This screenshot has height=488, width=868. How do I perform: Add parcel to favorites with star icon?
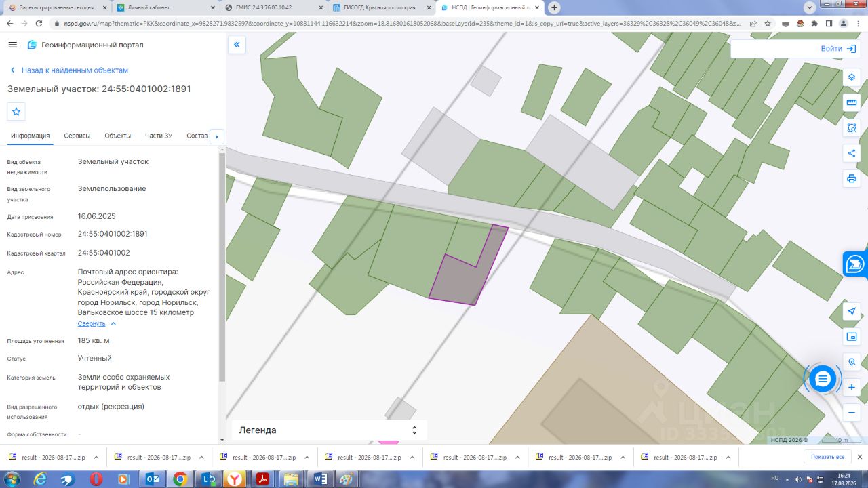coord(16,111)
